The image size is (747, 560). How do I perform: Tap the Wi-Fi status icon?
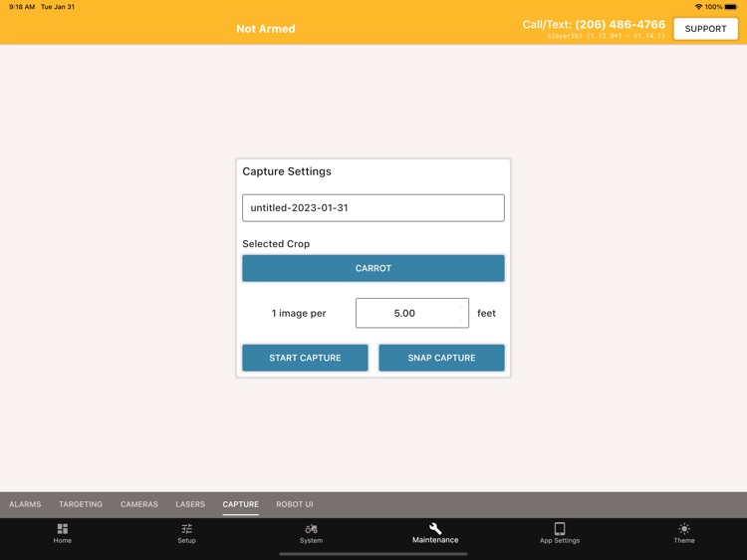click(698, 7)
